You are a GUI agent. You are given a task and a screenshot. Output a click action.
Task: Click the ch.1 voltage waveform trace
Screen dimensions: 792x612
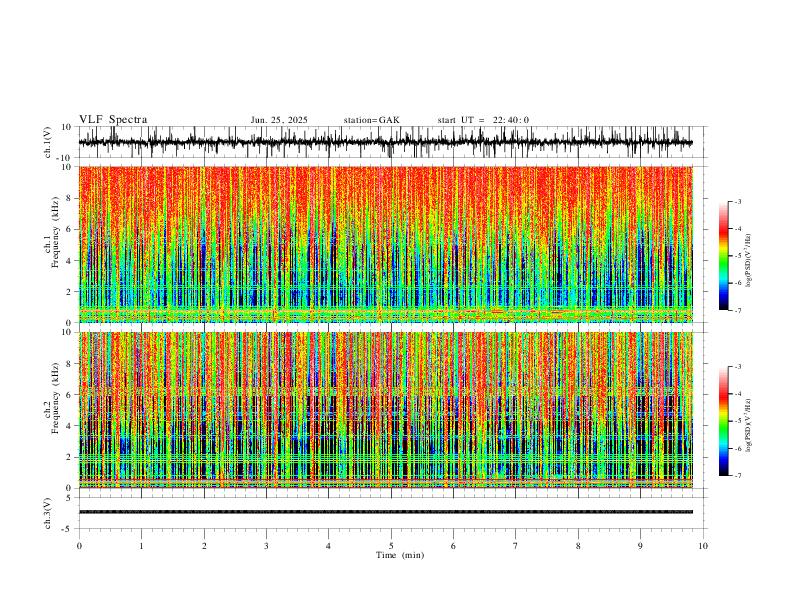(x=385, y=142)
